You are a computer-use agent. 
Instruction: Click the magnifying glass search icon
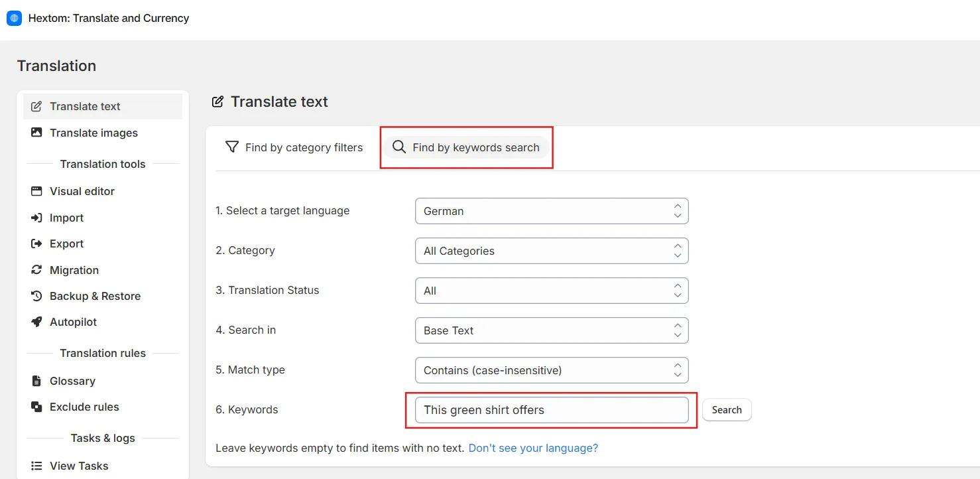399,147
